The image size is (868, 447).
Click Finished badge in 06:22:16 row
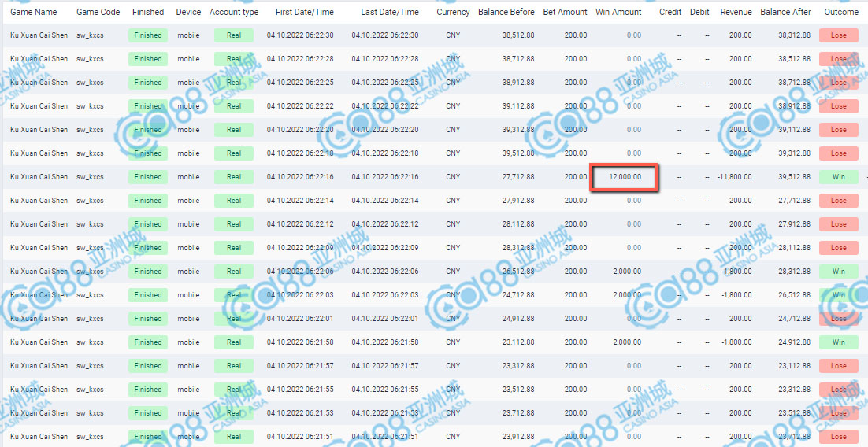pos(148,177)
